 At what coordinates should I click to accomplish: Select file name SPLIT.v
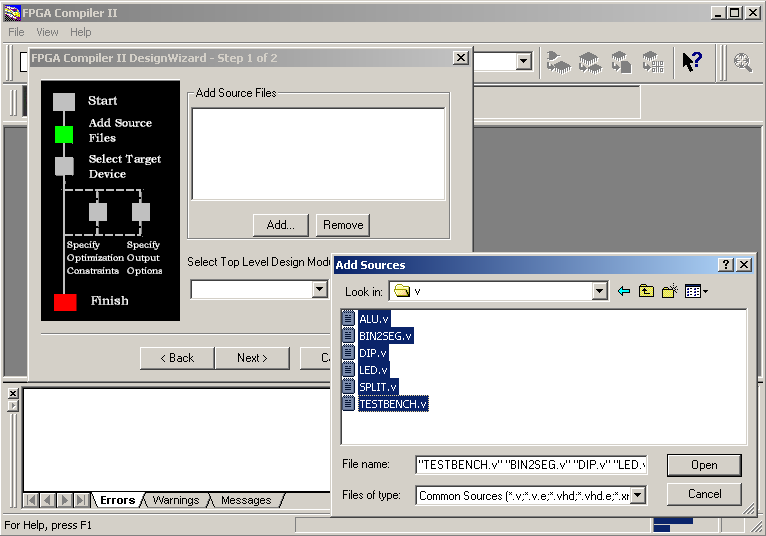[378, 387]
